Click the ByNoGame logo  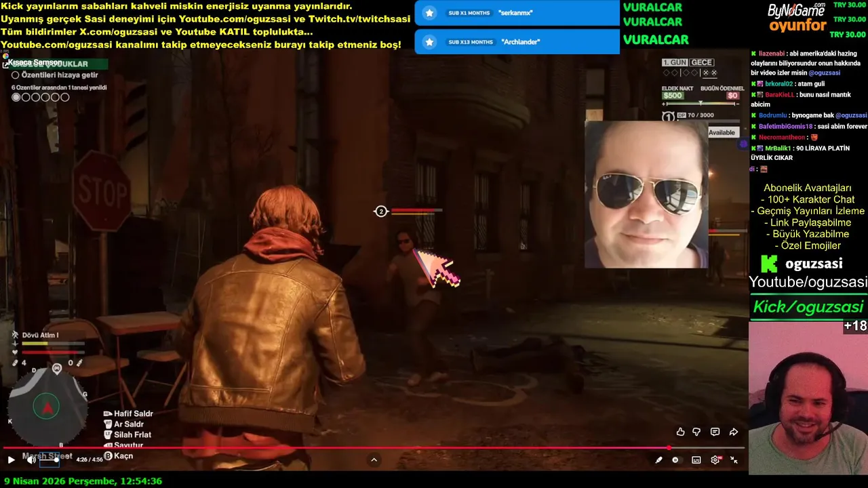[797, 10]
